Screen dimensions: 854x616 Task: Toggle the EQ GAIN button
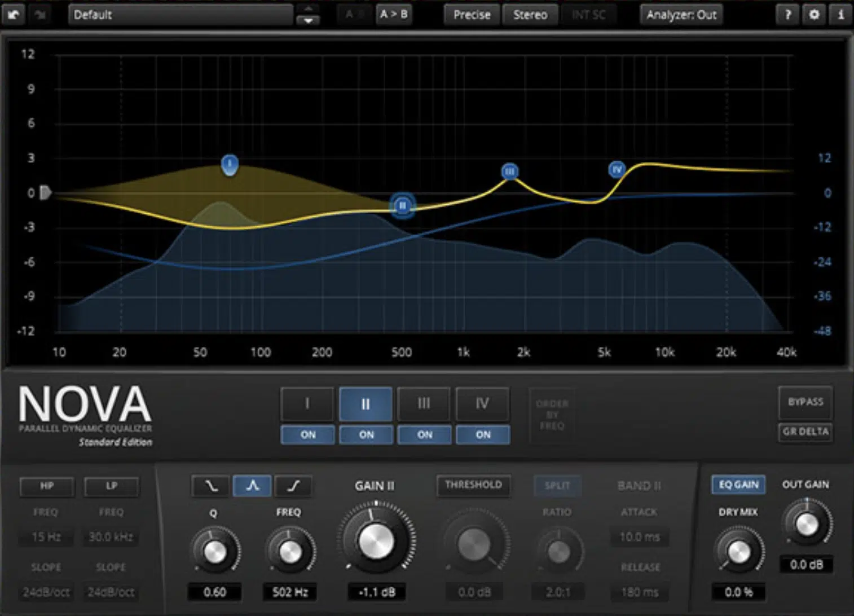(738, 485)
